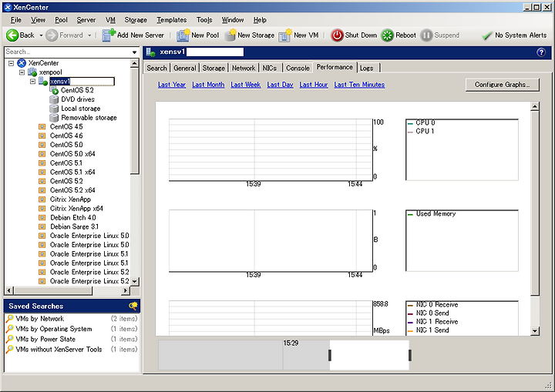Open VMs without XenServer Tools saved search
Screen dimensions: 555x392
click(x=59, y=350)
